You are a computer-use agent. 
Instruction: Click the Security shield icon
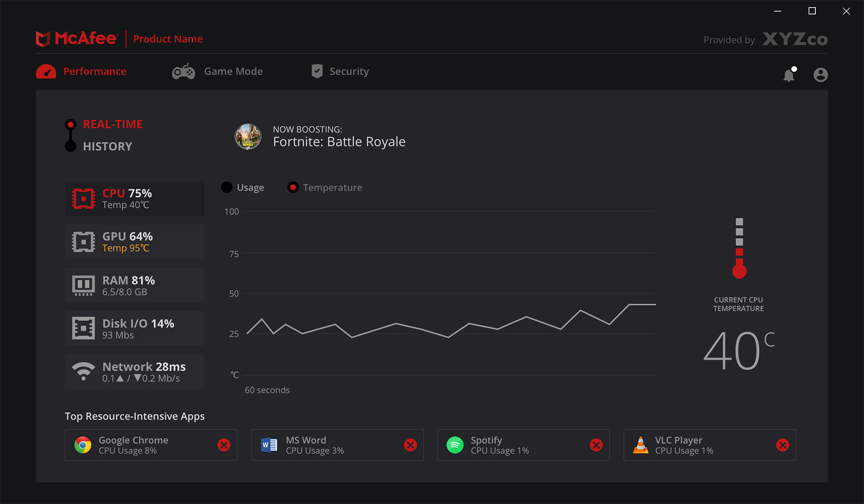(317, 71)
